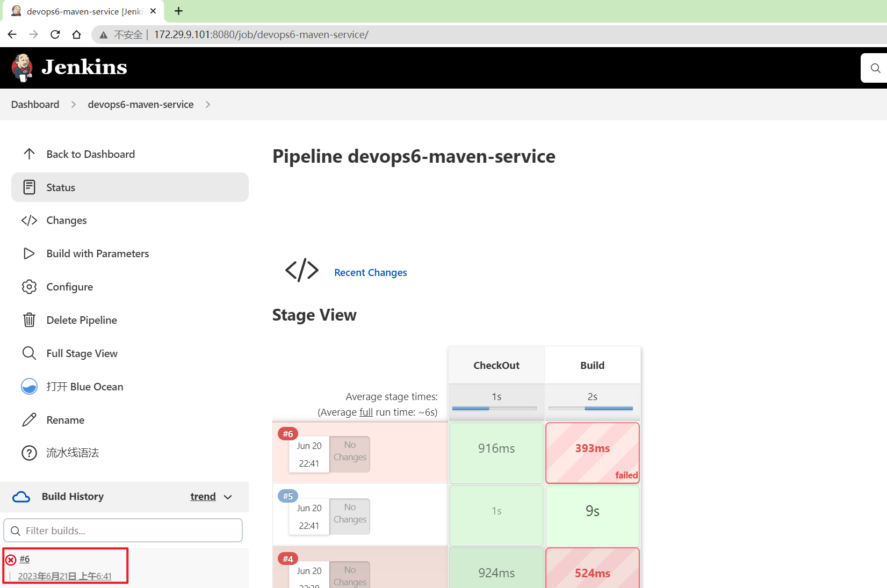The image size is (887, 588).
Task: Expand the devops6-maven-service breadcrumb chevron
Action: pyautogui.click(x=207, y=104)
